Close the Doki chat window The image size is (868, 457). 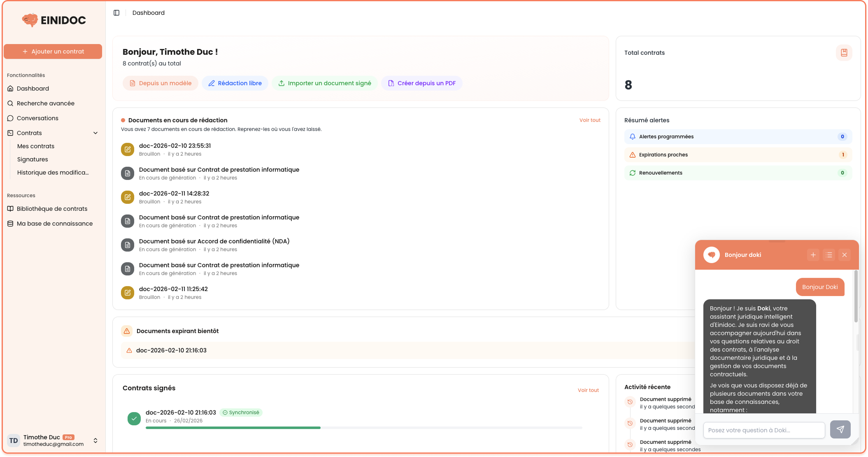tap(845, 254)
